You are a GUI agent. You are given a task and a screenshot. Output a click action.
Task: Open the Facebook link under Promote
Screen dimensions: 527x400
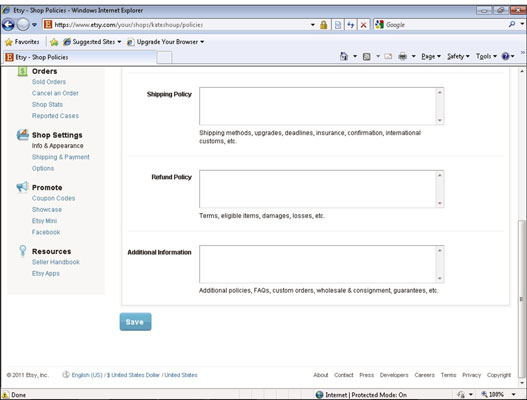[46, 232]
